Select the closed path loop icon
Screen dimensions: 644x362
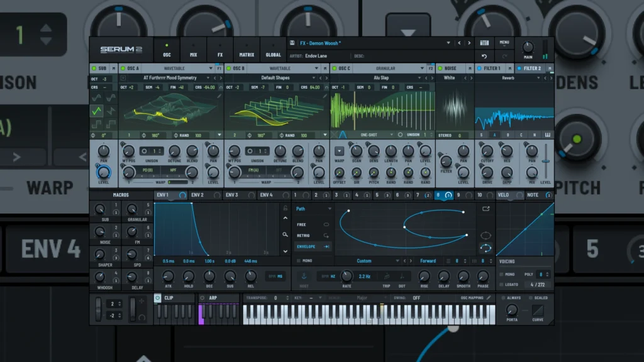(x=486, y=248)
